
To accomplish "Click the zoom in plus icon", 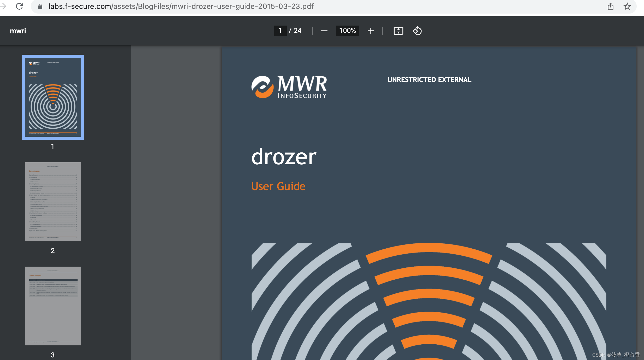I will tap(371, 31).
